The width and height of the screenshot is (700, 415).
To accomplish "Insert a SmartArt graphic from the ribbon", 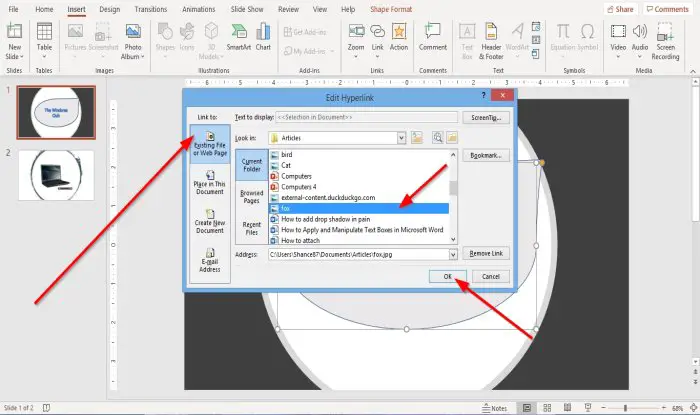I will (239, 38).
